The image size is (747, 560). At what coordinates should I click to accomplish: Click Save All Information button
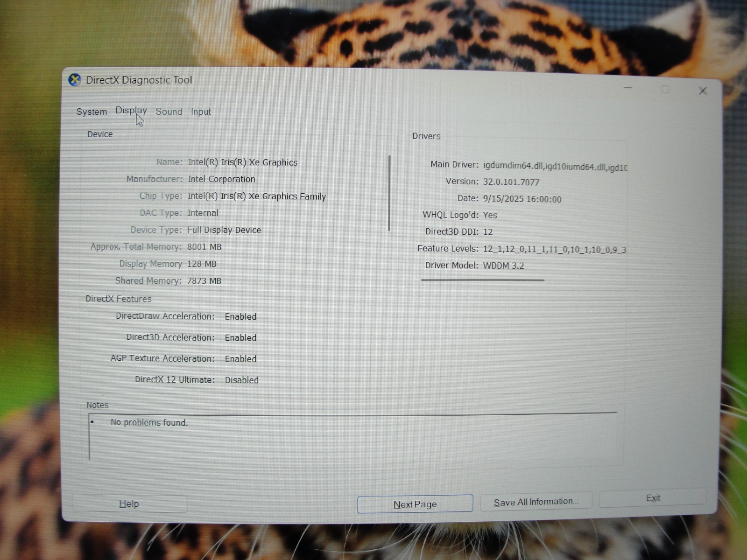(x=536, y=502)
